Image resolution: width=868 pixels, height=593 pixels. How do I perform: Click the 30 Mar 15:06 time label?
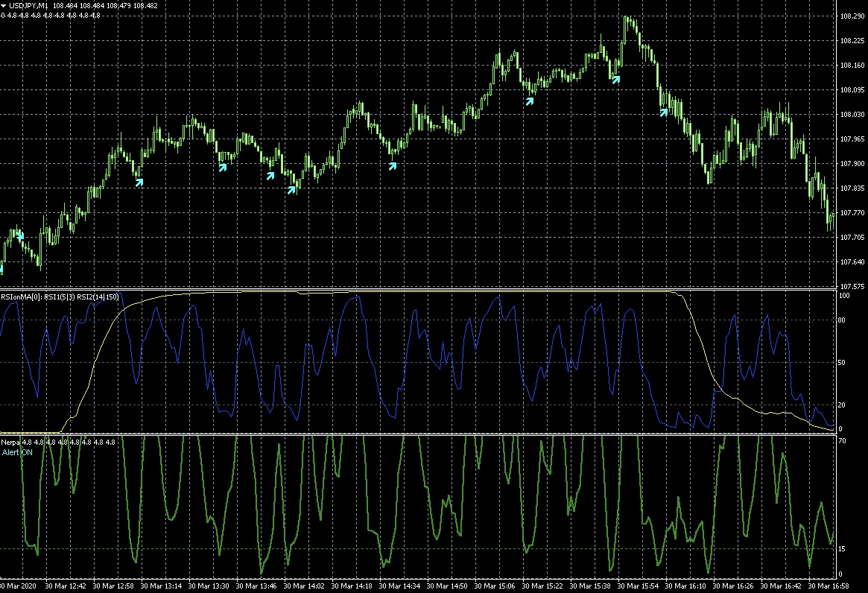pyautogui.click(x=495, y=586)
